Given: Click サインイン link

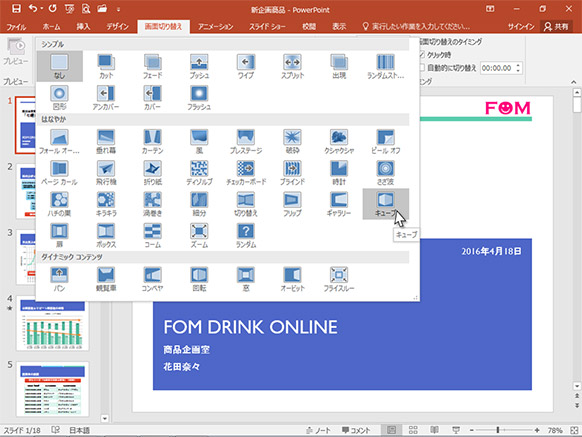Looking at the screenshot, I should click(x=521, y=26).
